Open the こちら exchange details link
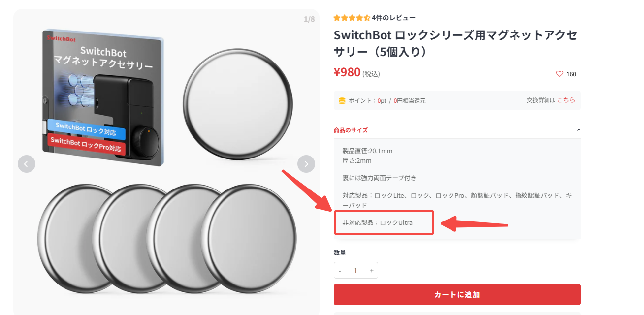 pos(566,100)
